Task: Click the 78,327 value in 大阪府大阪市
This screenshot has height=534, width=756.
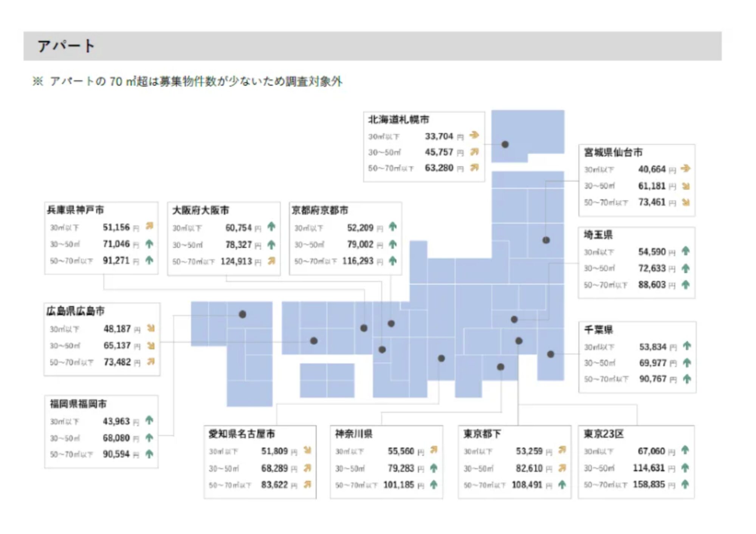Action: coord(239,245)
